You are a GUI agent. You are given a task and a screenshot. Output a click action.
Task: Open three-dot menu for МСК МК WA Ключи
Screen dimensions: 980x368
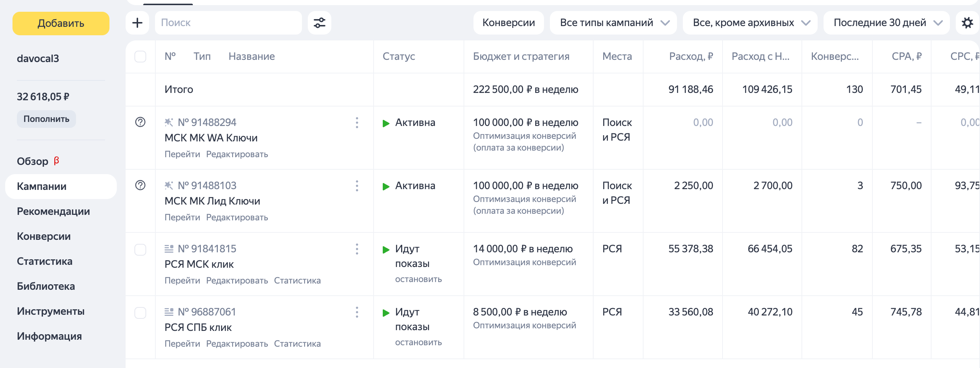(x=357, y=123)
